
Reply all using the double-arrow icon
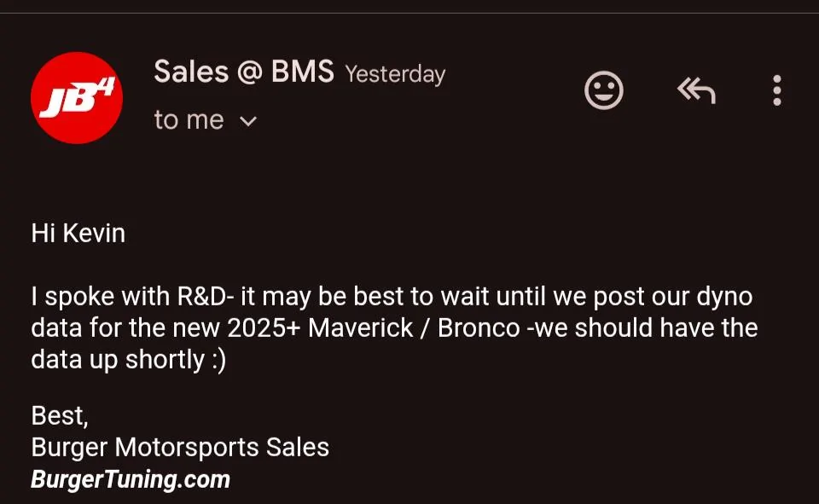696,90
